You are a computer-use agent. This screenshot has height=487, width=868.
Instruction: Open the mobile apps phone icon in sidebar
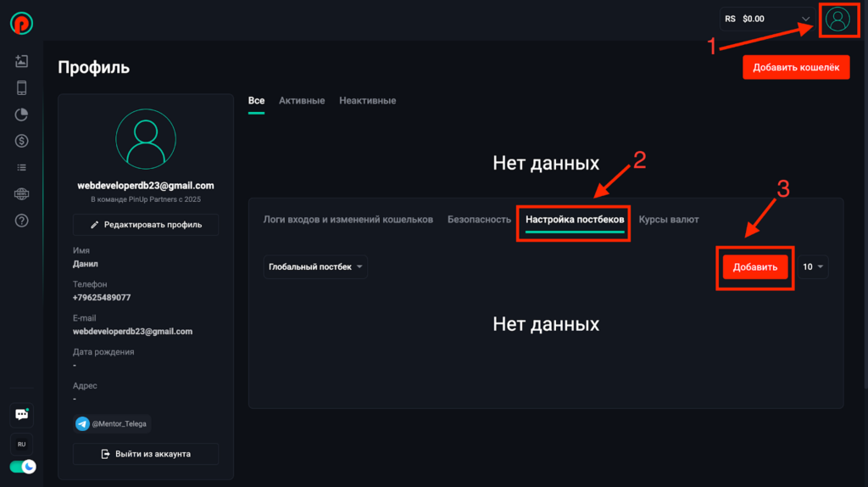coord(21,87)
